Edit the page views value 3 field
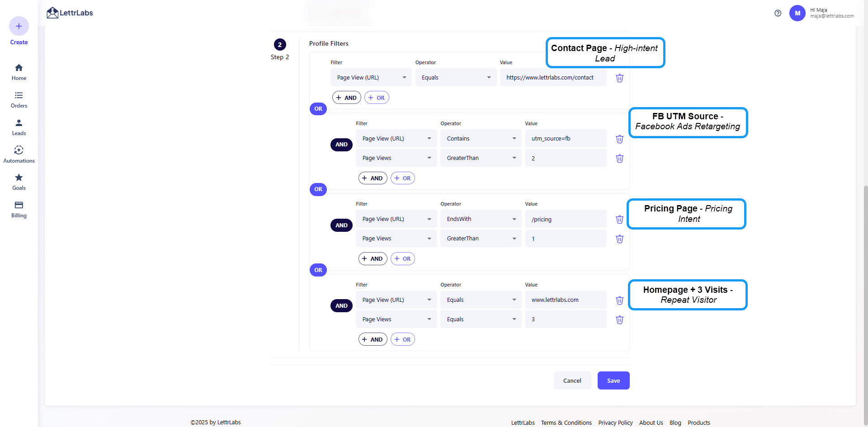Screen dimensions: 868x427 pyautogui.click(x=566, y=319)
